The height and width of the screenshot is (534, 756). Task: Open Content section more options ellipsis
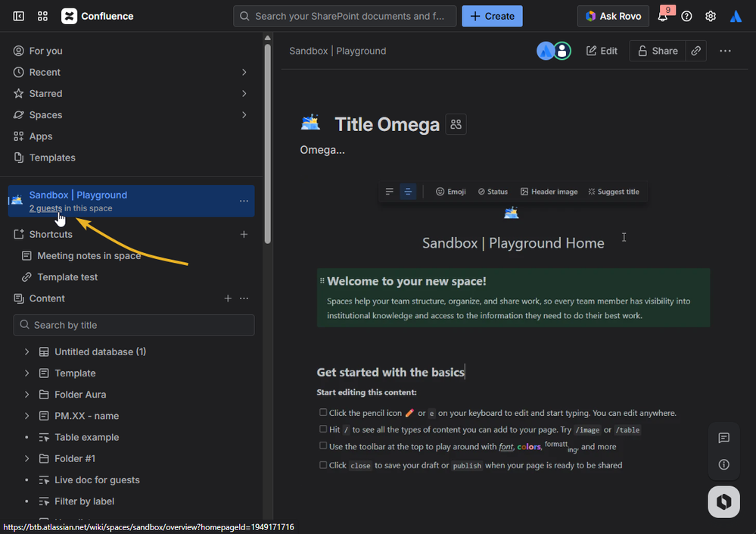pyautogui.click(x=244, y=298)
